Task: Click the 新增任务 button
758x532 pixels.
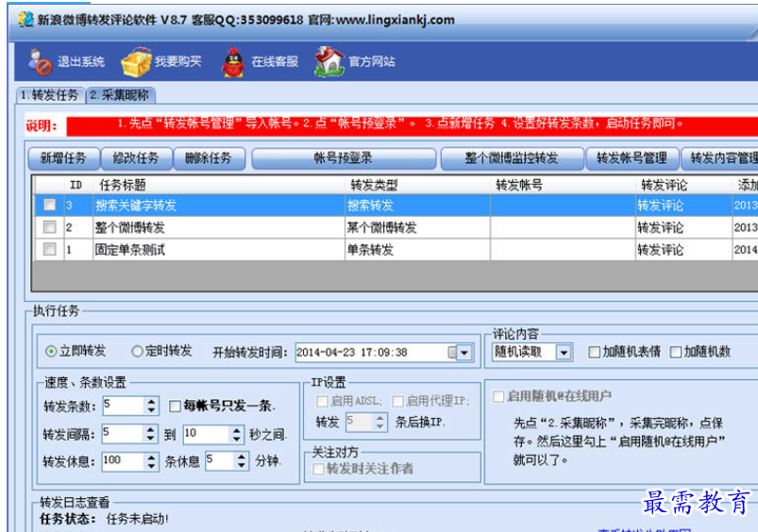Action: point(63,158)
